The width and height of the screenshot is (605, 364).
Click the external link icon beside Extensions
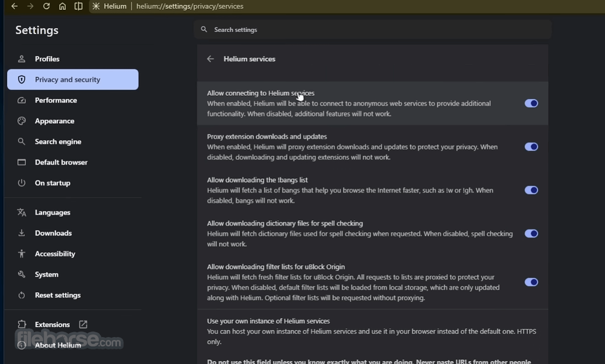click(83, 324)
